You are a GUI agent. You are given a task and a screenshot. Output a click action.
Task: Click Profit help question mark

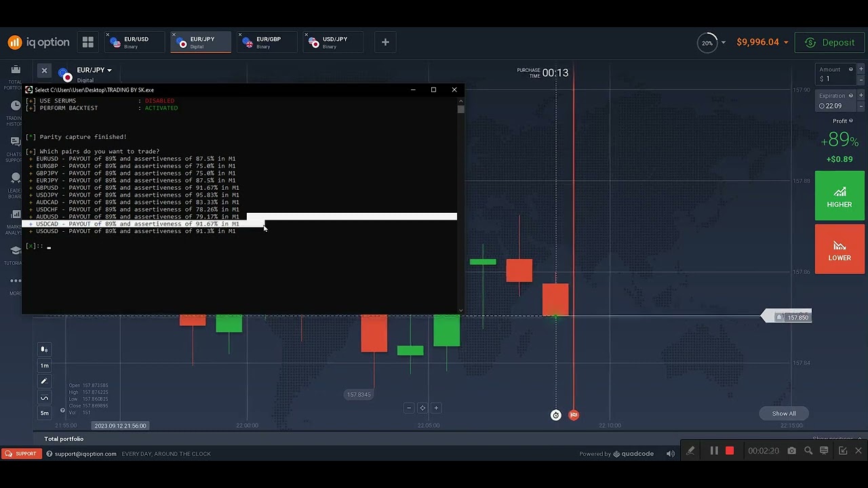(850, 121)
